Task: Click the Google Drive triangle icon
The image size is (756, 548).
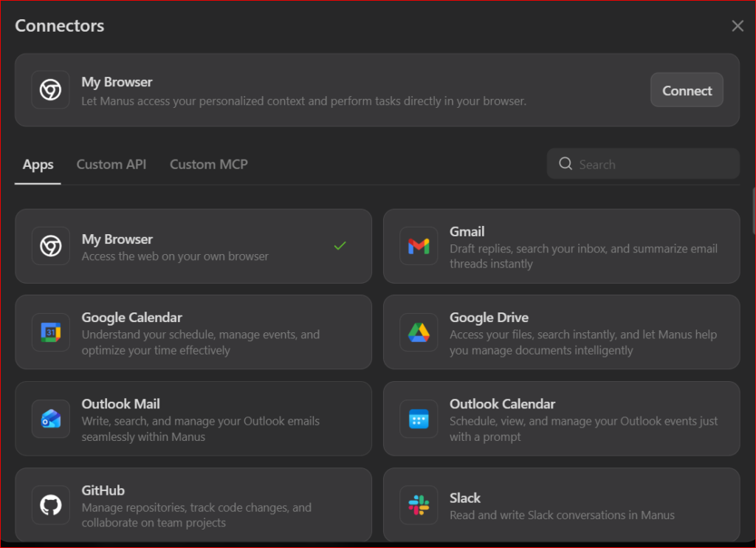Action: [x=419, y=332]
